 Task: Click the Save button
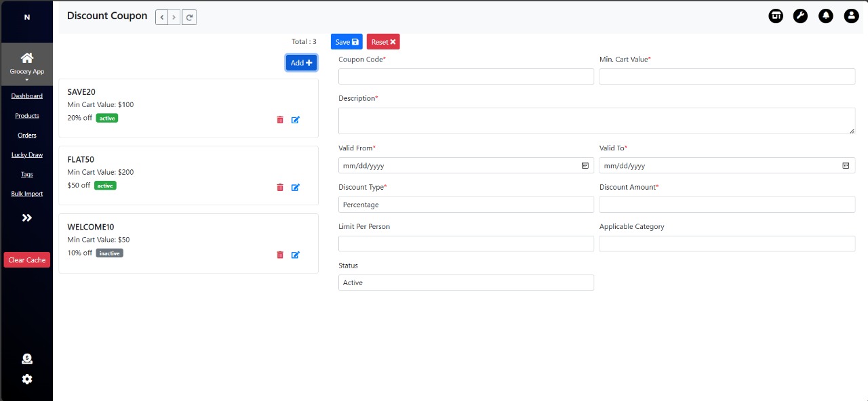347,42
